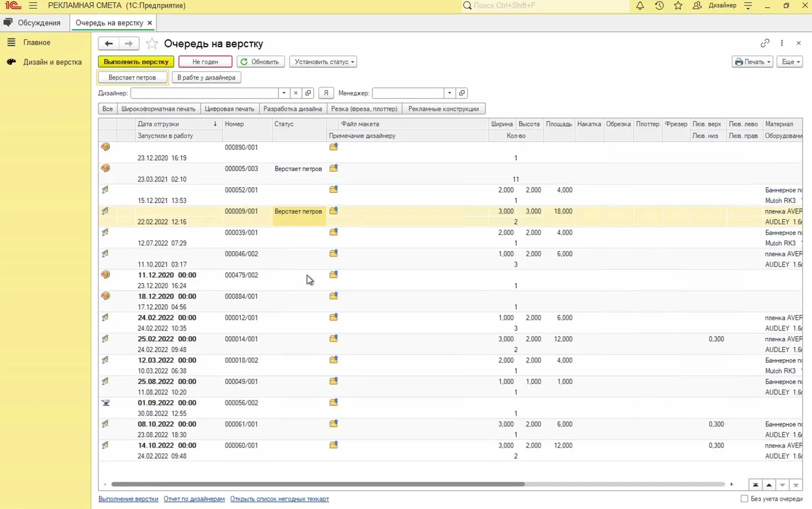Open the three-dot form options

click(x=782, y=43)
